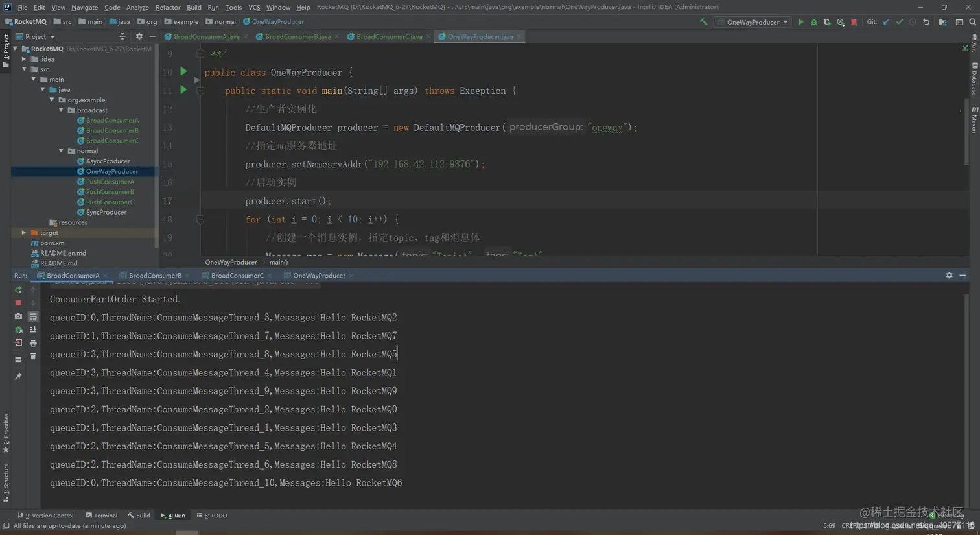980x535 pixels.
Task: Click the Exit icon in Run panel
Action: [x=18, y=343]
